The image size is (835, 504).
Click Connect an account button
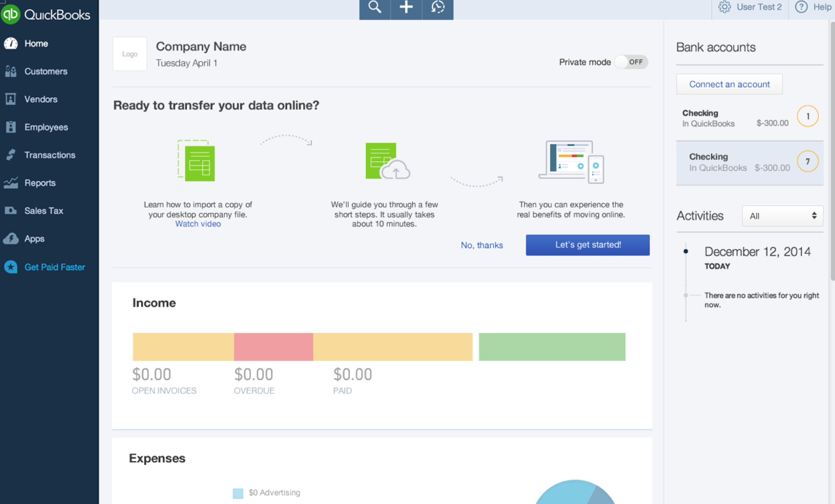729,84
